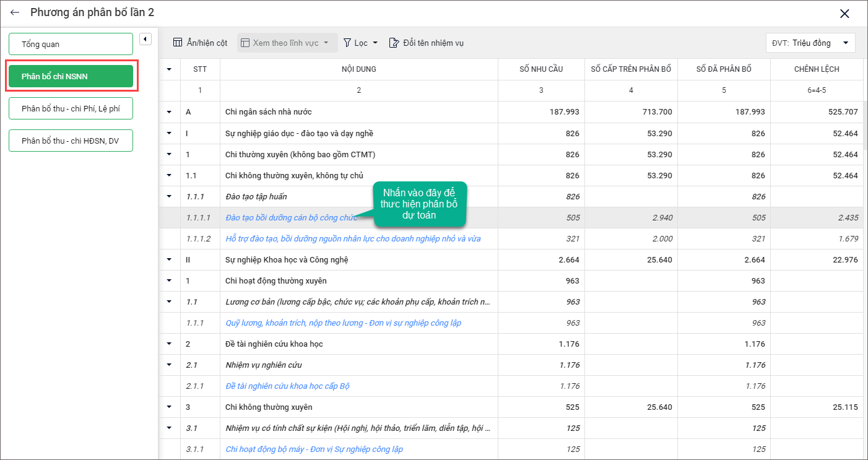The image size is (868, 460).
Task: Click the Quỹ lương, khoản trích link
Action: pyautogui.click(x=343, y=323)
